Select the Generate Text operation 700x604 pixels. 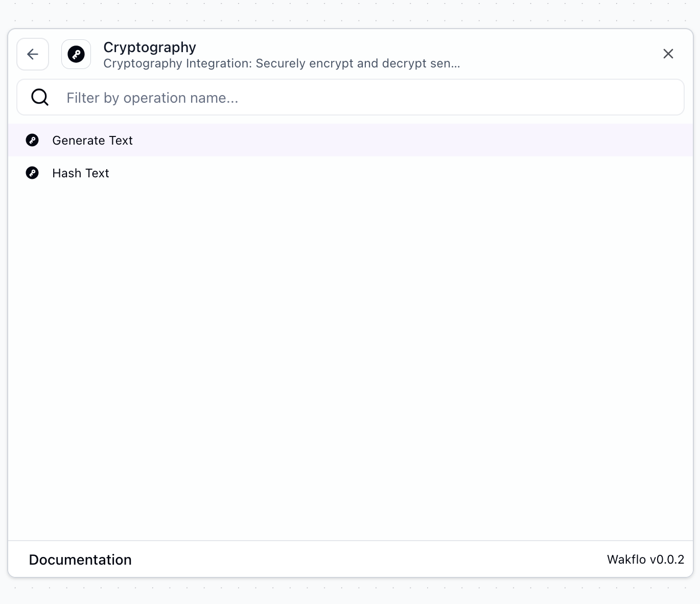point(92,140)
